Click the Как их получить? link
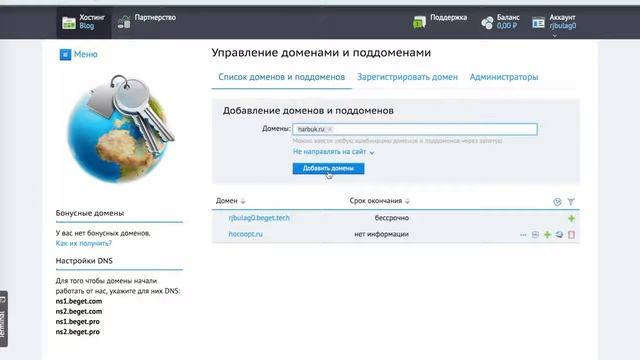The image size is (640, 360). (x=84, y=243)
